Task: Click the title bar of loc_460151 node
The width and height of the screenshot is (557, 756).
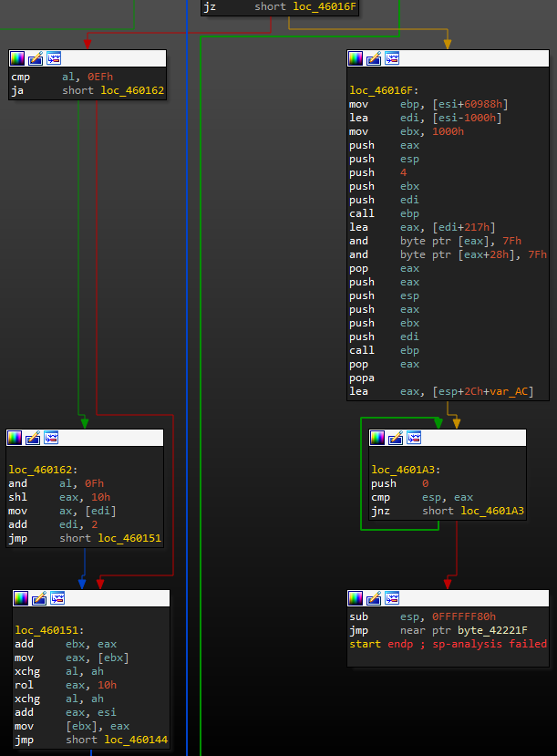Action: (x=91, y=598)
